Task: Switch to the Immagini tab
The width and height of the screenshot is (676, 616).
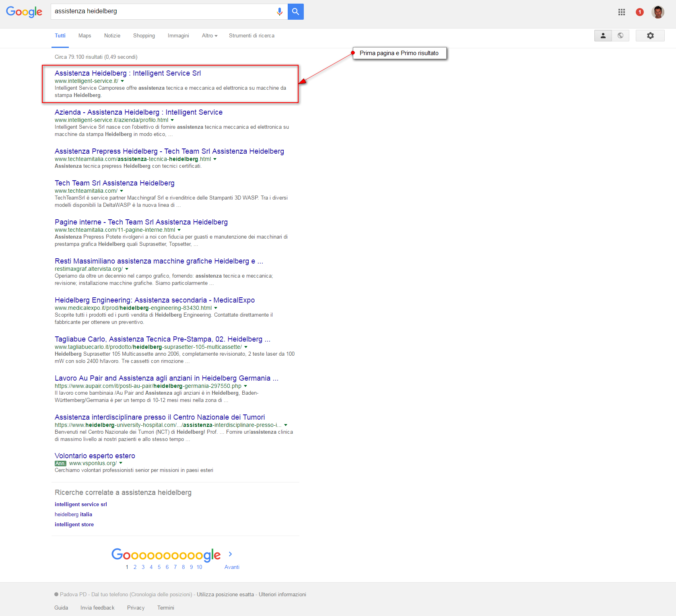Action: 178,36
